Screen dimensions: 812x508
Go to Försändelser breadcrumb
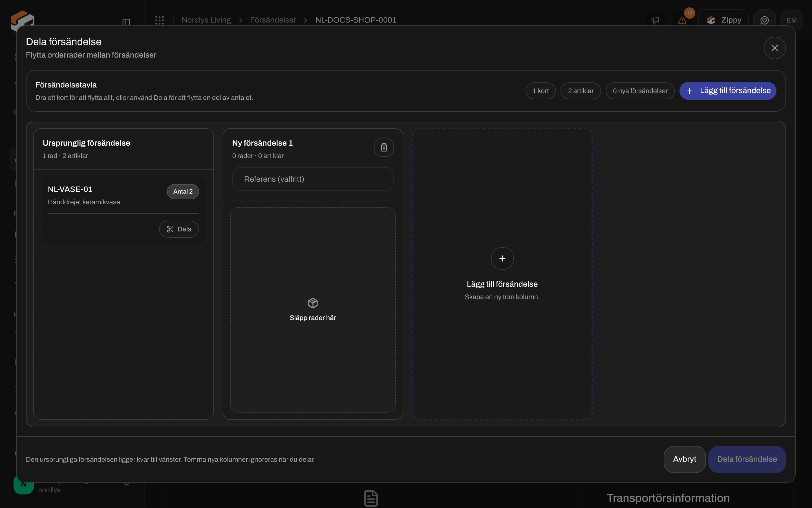[273, 20]
